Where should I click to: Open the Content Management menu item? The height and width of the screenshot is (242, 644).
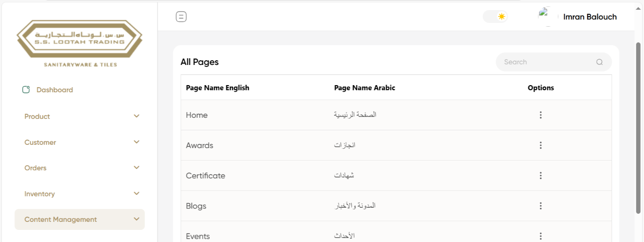pos(61,219)
